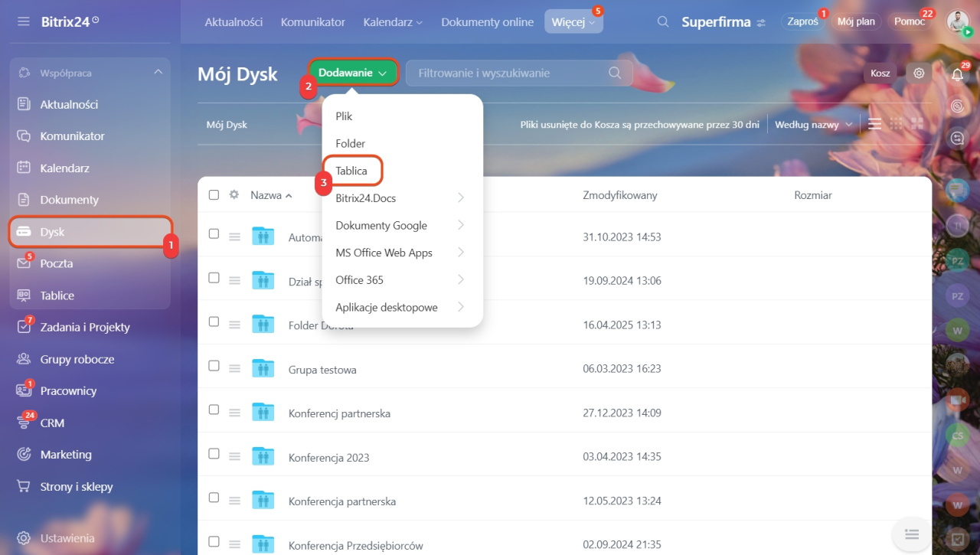Click the Mój Dysk breadcrumb link
This screenshot has width=980, height=555.
tap(227, 124)
